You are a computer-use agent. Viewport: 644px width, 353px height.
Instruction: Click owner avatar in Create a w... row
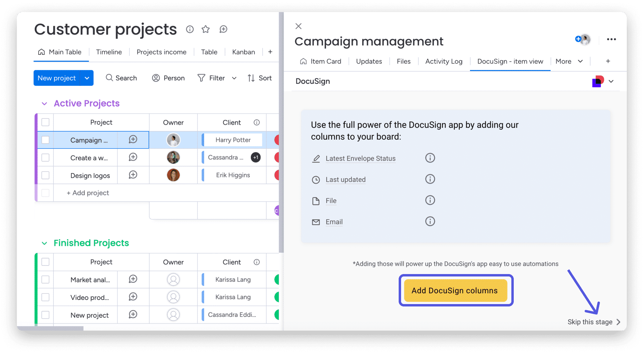tap(173, 157)
